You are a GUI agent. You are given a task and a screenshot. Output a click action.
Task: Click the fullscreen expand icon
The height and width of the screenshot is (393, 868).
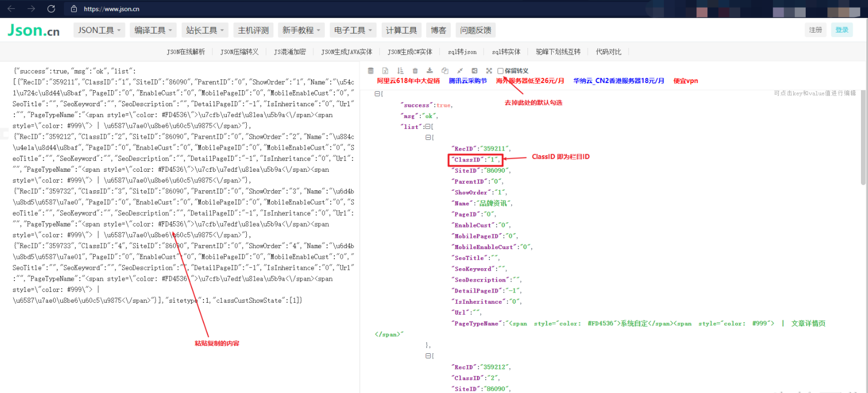point(489,71)
